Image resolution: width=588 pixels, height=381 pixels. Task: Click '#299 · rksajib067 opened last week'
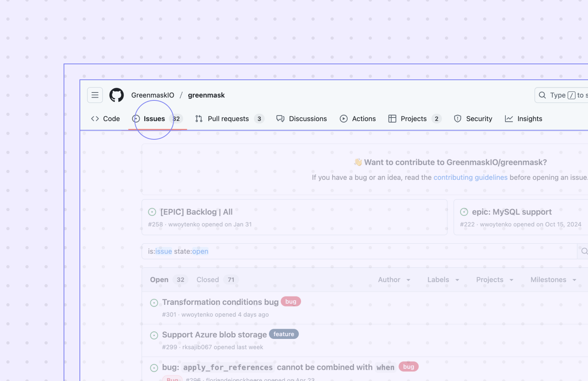pos(213,347)
